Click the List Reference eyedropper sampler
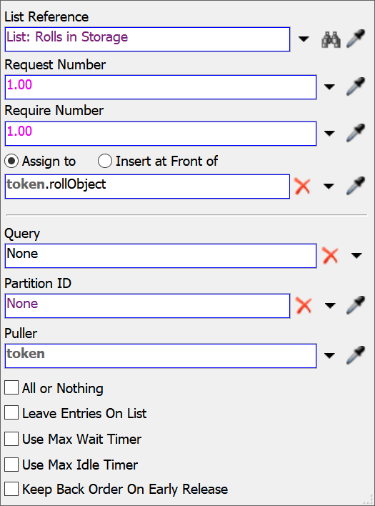This screenshot has width=375, height=506. click(356, 39)
